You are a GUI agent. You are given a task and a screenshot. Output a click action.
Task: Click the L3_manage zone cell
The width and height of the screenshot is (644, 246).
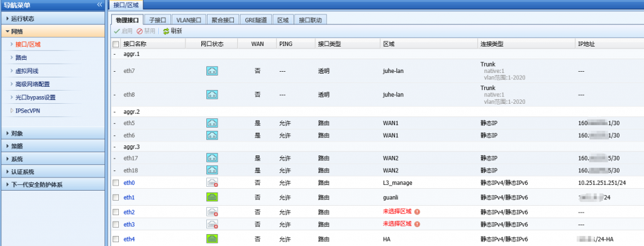397,182
